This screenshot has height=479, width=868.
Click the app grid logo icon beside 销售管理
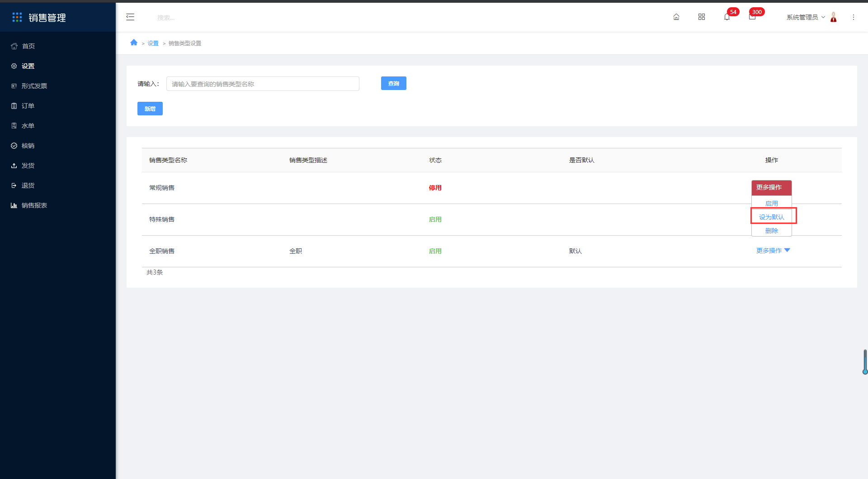(17, 17)
